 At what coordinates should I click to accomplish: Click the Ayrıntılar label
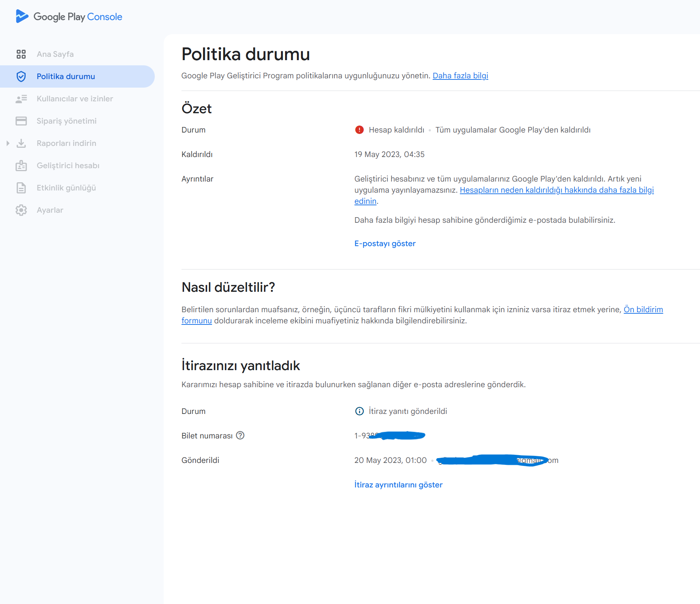[x=197, y=179]
